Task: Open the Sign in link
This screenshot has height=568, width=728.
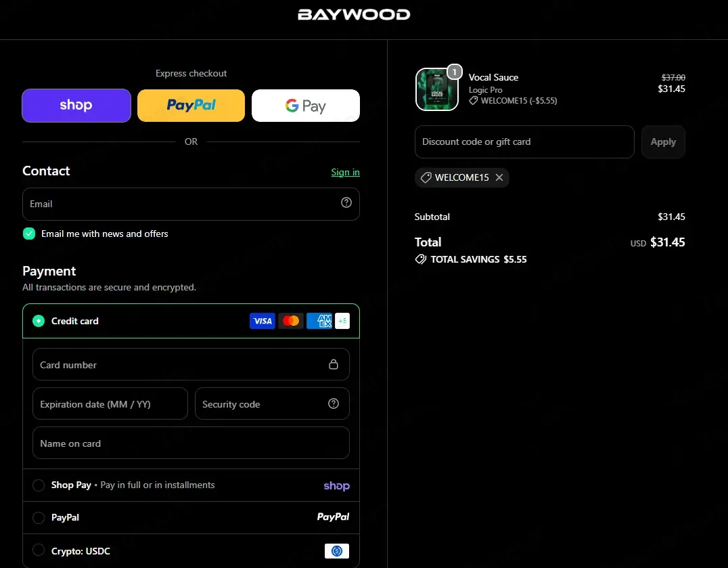Action: (346, 173)
